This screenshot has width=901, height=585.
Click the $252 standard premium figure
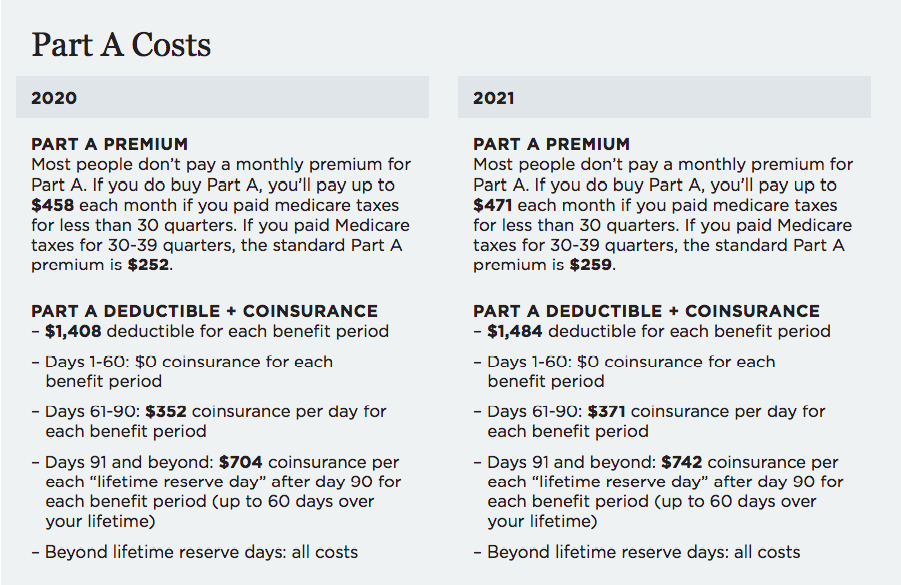(149, 265)
